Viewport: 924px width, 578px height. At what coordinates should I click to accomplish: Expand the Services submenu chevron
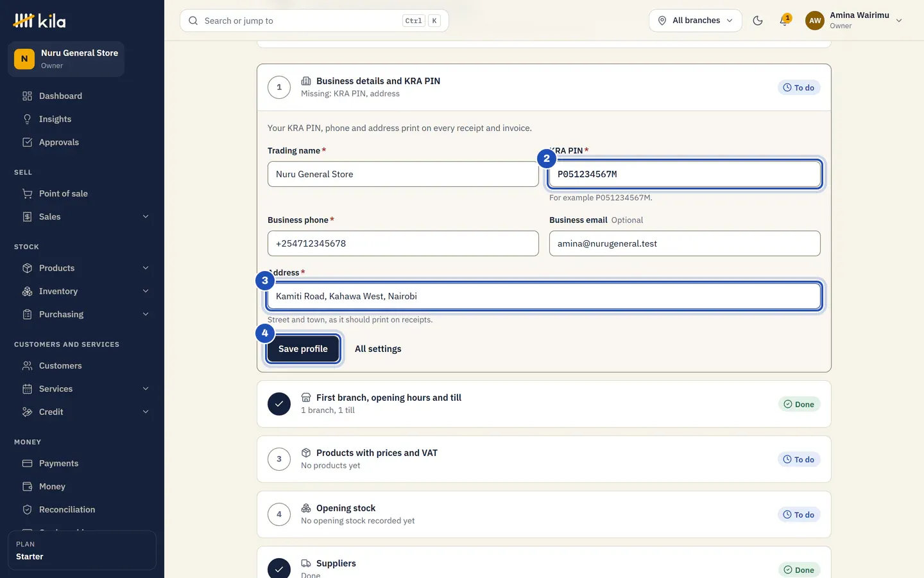coord(146,389)
